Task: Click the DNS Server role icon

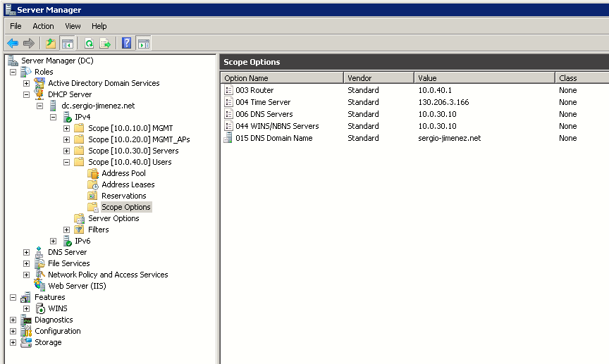Action: click(x=39, y=252)
